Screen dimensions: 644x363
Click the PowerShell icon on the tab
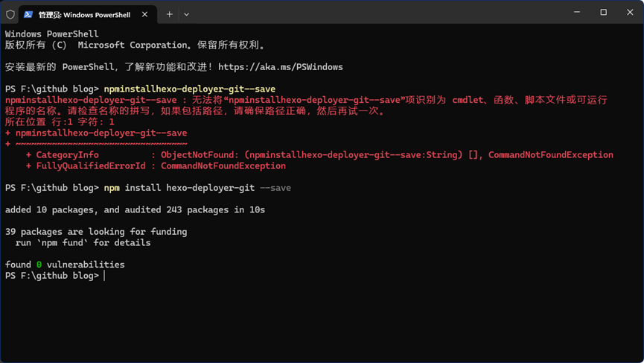click(x=28, y=14)
